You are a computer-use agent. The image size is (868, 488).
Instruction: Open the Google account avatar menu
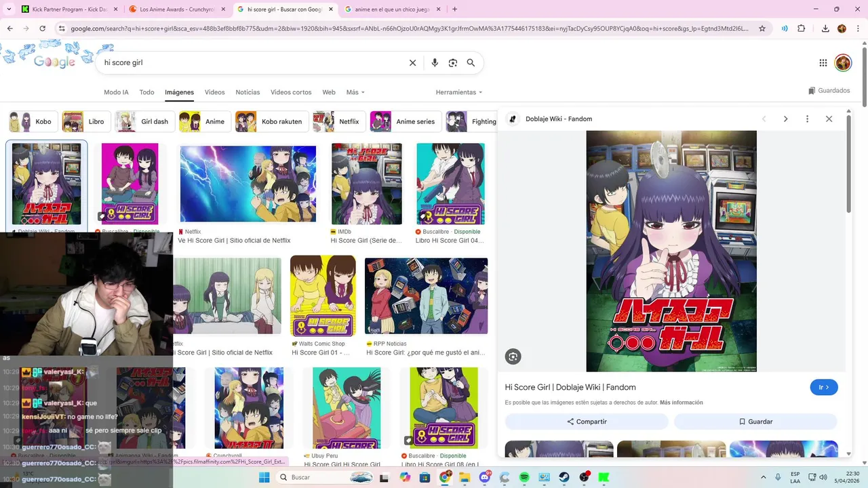[843, 63]
